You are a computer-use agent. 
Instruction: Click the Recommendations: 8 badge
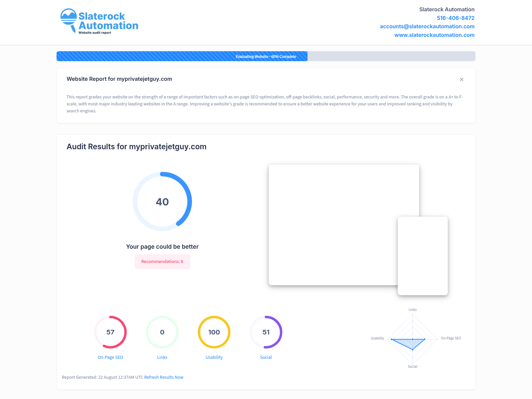point(162,262)
